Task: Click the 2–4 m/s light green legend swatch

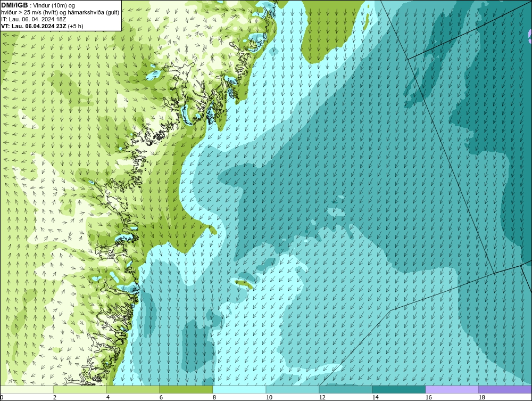Action: pyautogui.click(x=80, y=389)
